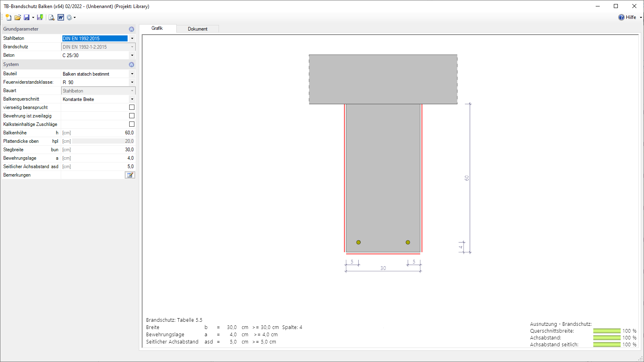Export to Word using the W icon
The image size is (644, 362).
coord(61,17)
